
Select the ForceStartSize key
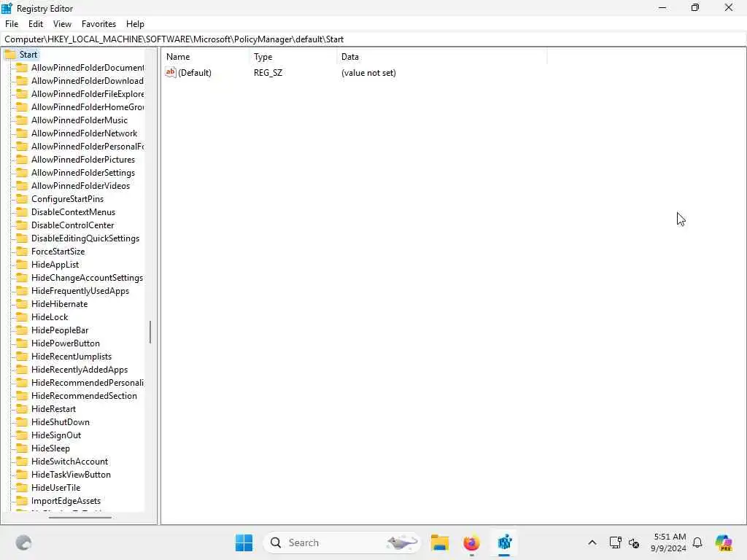[x=58, y=252]
